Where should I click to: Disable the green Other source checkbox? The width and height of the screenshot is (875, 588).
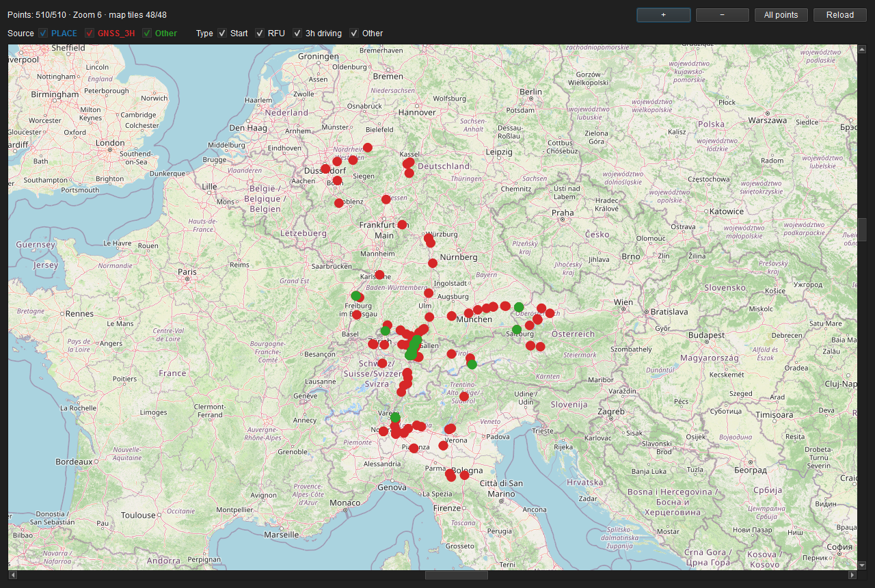point(147,34)
